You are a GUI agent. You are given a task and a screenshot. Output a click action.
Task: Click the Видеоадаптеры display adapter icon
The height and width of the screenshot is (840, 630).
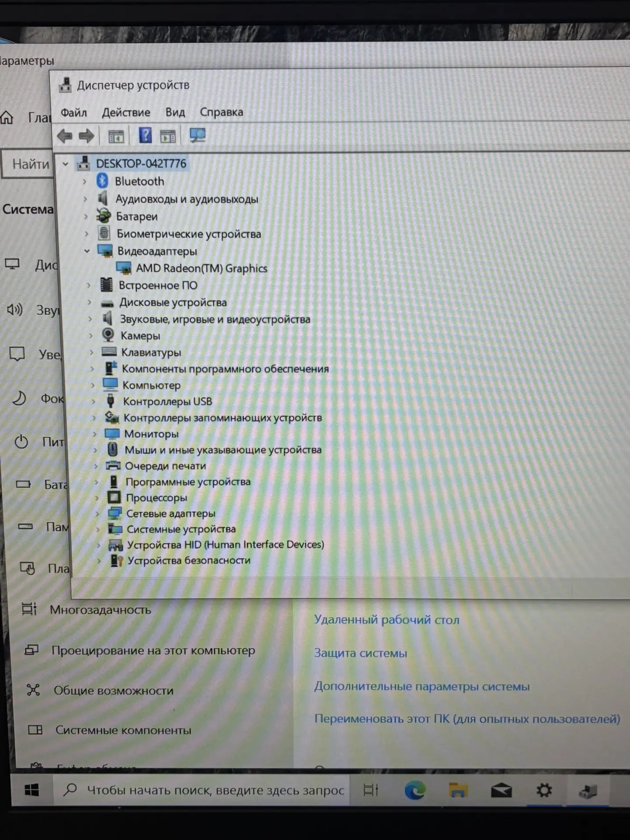tap(105, 251)
